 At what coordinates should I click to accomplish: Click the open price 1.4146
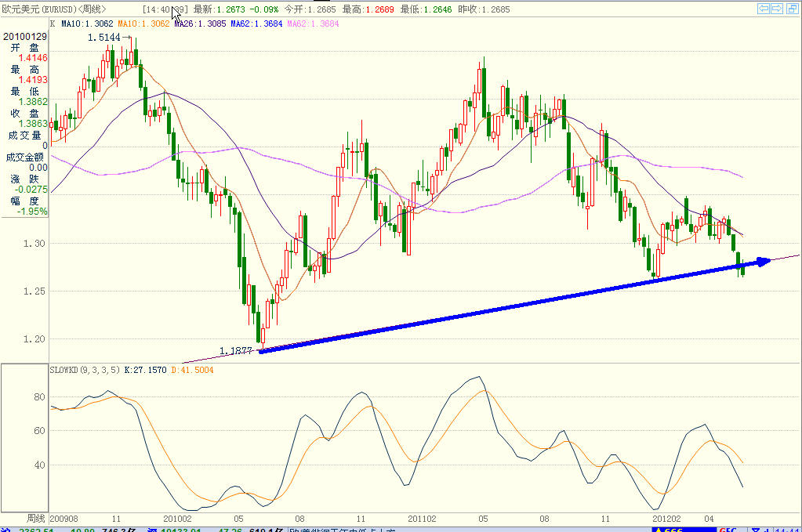(33, 58)
